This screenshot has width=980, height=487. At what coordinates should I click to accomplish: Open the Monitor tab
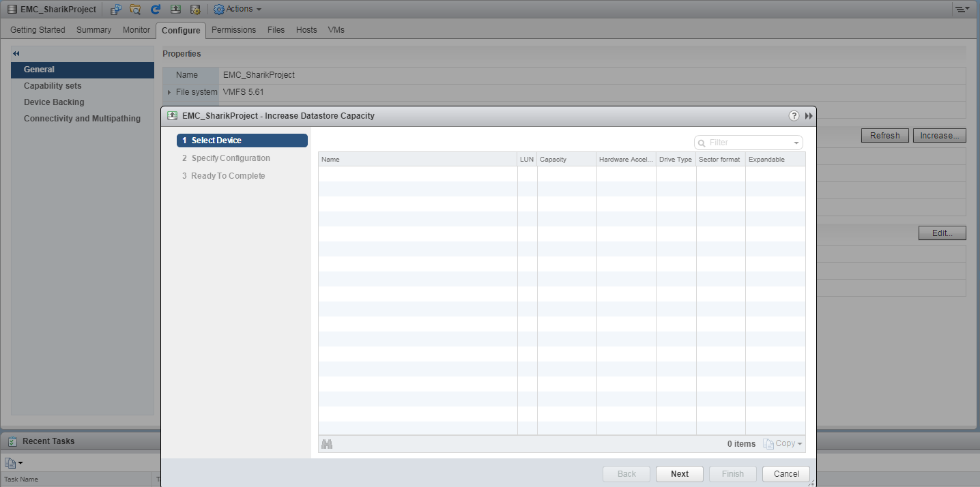pyautogui.click(x=136, y=29)
